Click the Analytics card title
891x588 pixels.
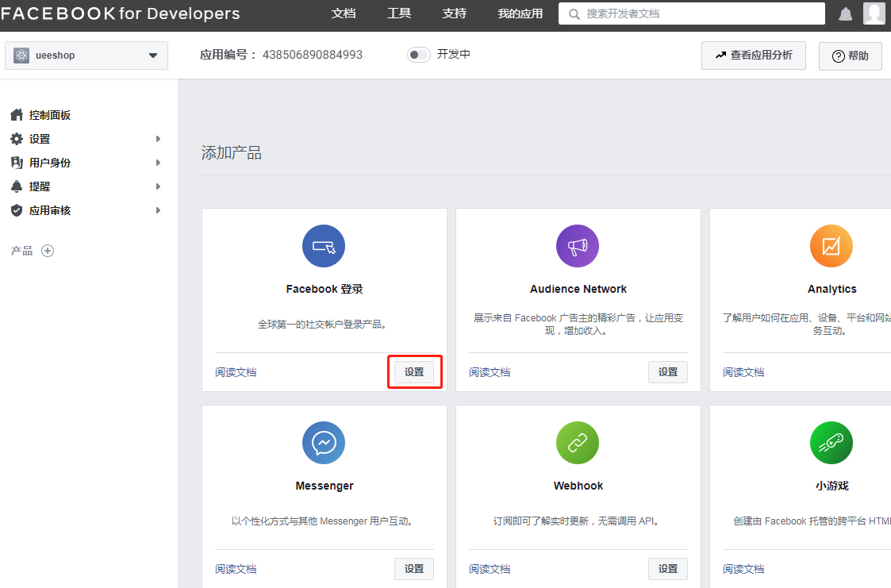[832, 289]
